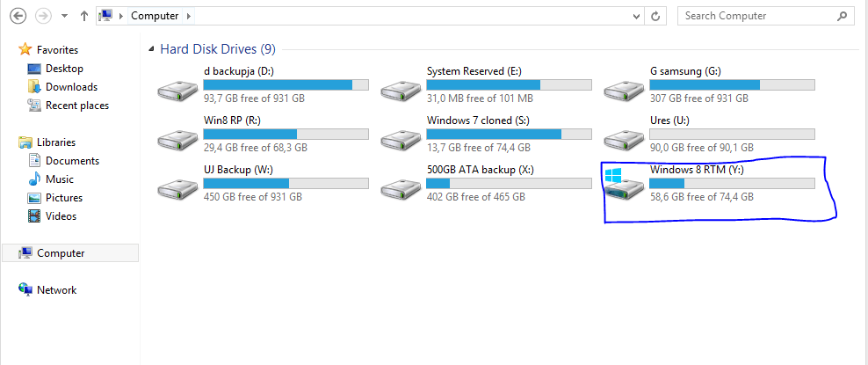Click the Downloads folder icon
The image size is (868, 365).
(x=34, y=87)
